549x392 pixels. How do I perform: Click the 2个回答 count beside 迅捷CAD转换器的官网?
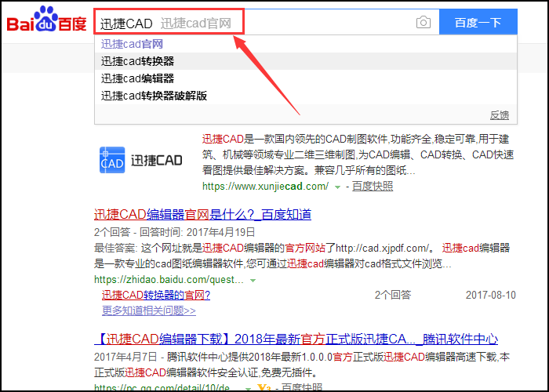[392, 295]
